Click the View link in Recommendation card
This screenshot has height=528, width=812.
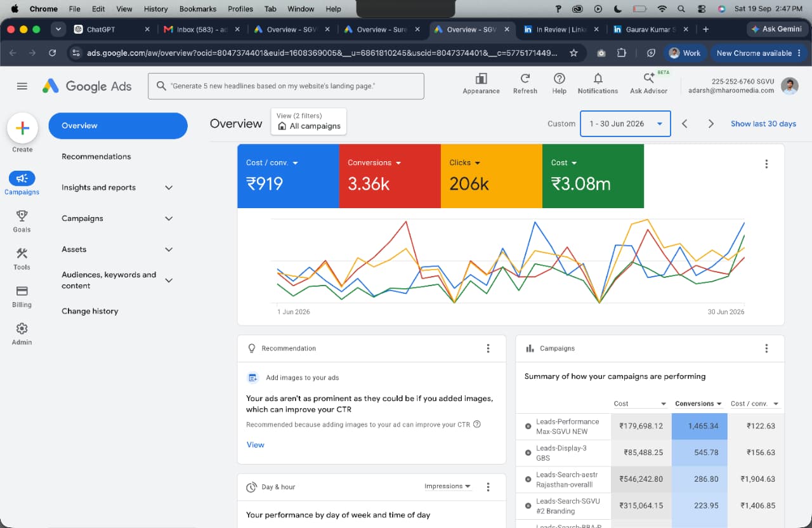[x=255, y=445]
